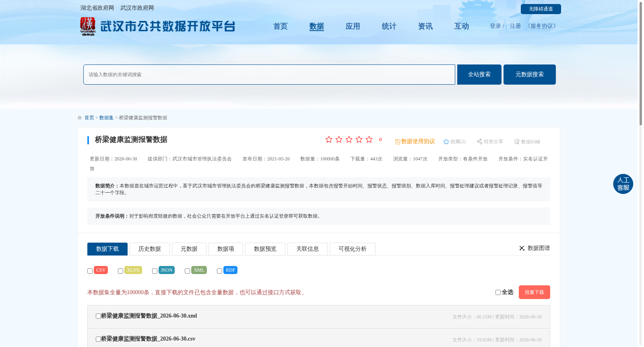Open 人工客服 floating chat button
Screen dimensions: 644x347
point(623,184)
